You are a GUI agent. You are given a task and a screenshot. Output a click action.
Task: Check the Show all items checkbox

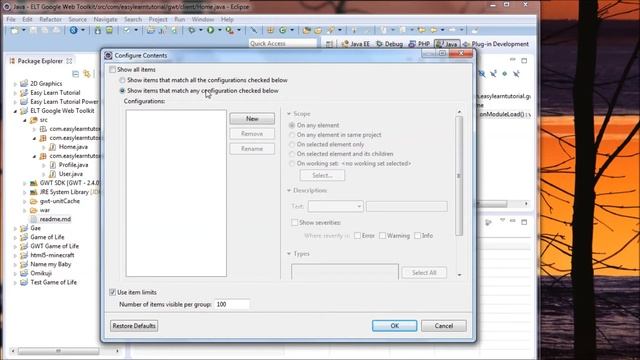pyautogui.click(x=113, y=69)
